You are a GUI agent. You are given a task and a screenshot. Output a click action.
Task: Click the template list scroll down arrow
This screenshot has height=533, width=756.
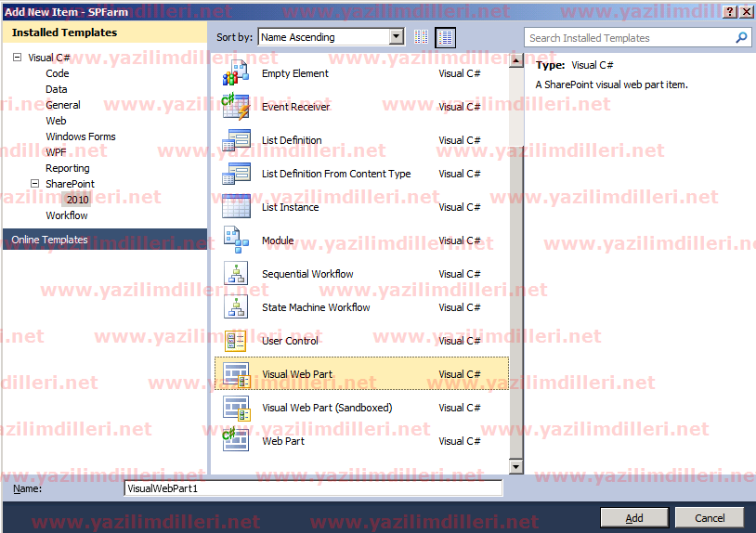515,466
